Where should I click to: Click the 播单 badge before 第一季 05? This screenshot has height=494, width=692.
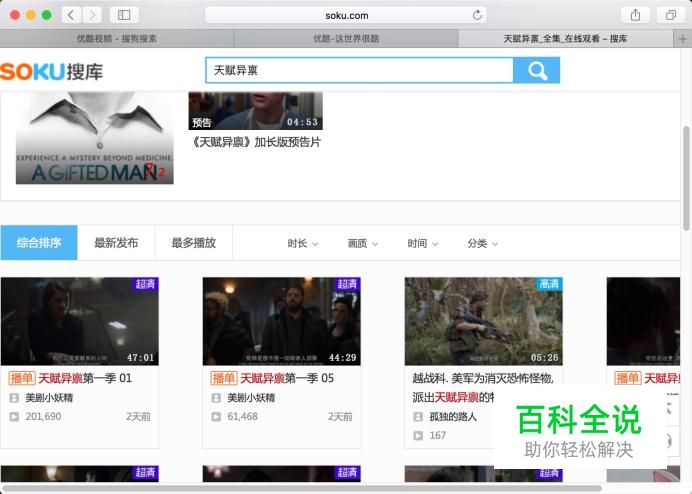pos(224,378)
